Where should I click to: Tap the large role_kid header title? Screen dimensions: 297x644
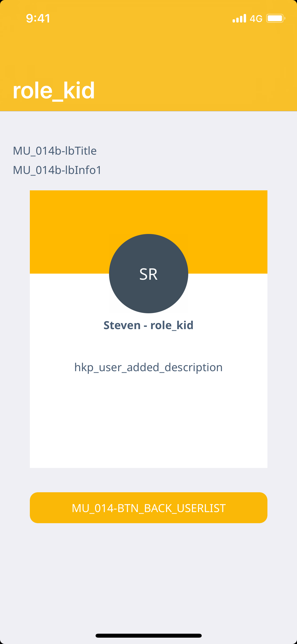tap(54, 90)
